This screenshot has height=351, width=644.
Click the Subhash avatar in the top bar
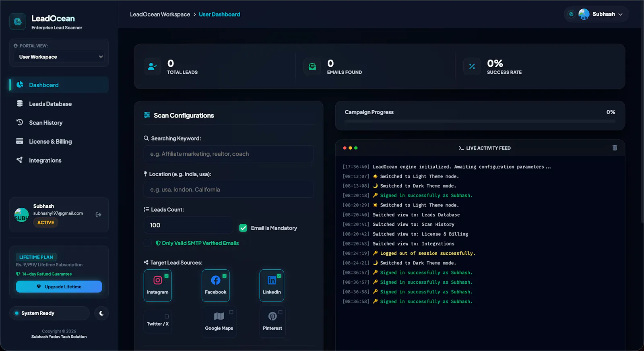(584, 14)
